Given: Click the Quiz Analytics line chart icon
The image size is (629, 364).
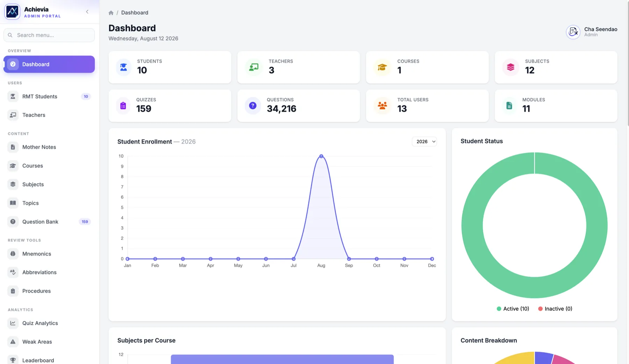Looking at the screenshot, I should click(13, 323).
